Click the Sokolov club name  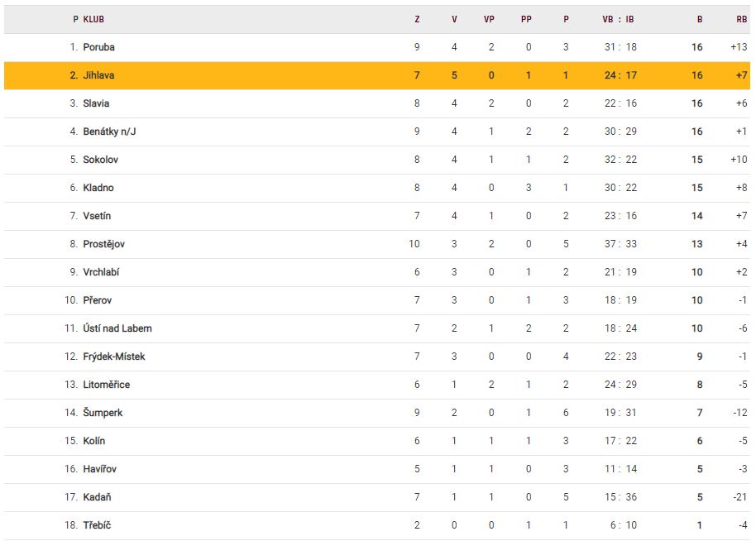(99, 160)
